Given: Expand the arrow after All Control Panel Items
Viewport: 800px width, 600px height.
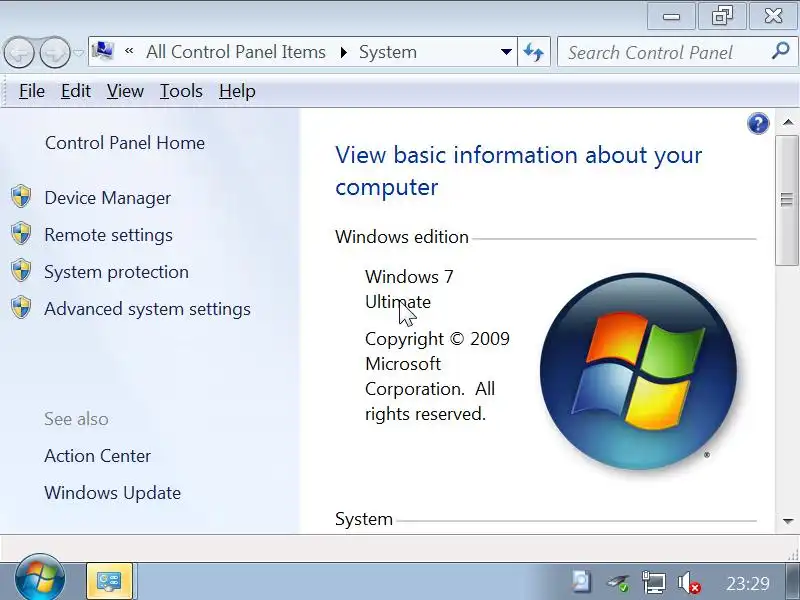Looking at the screenshot, I should click(343, 52).
